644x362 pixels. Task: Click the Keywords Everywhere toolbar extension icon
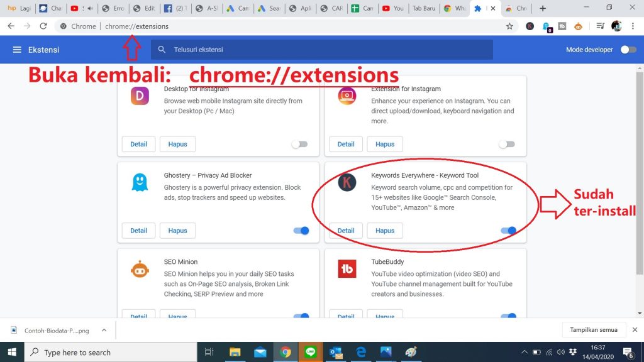(530, 26)
